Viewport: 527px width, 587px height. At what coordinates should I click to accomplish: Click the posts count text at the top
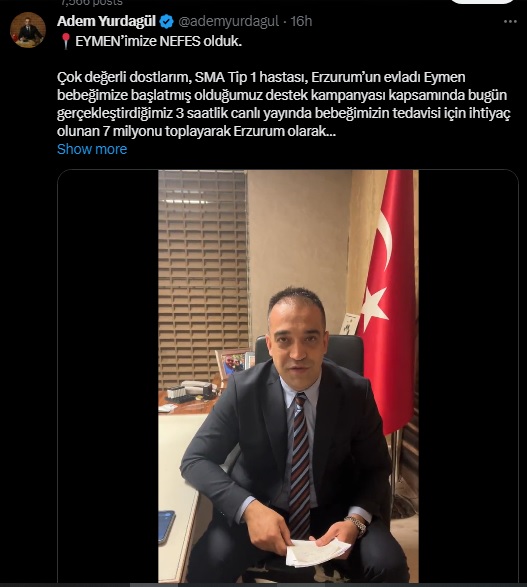[x=92, y=2]
